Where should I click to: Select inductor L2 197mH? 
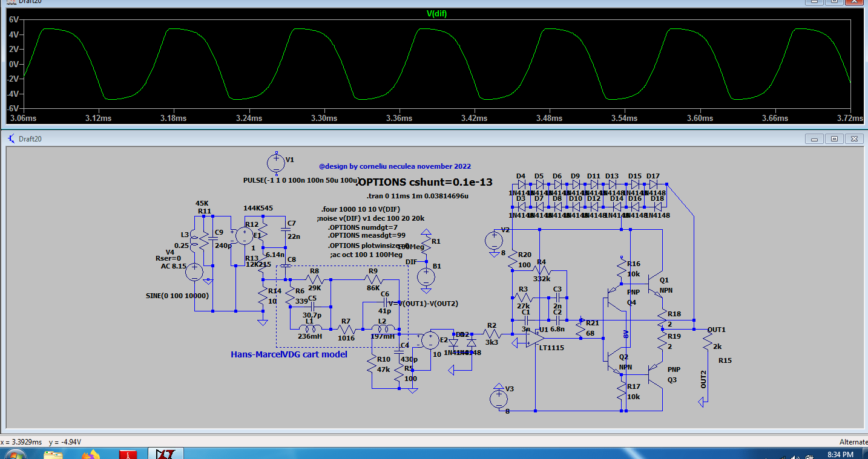tap(383, 328)
